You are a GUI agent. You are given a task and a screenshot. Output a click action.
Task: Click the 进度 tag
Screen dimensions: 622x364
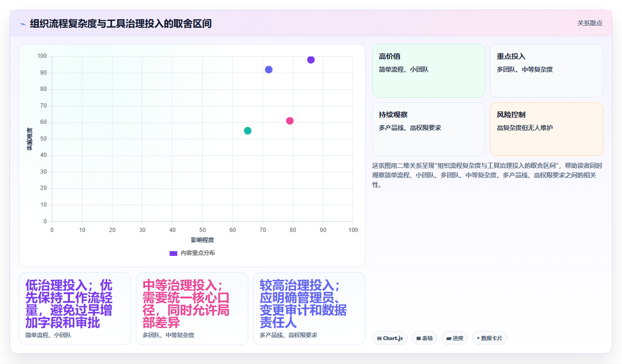pyautogui.click(x=455, y=338)
